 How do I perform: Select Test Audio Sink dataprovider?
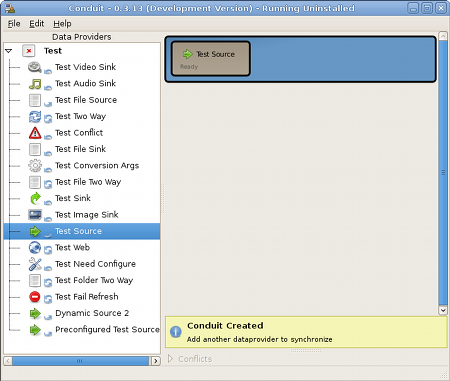(x=85, y=83)
